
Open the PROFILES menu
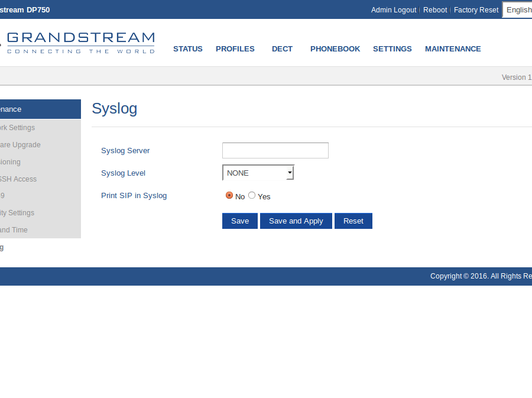tap(235, 49)
